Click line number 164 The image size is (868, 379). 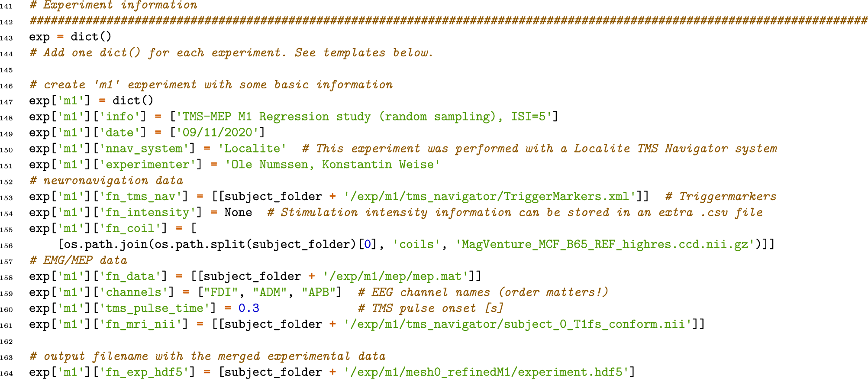pos(6,374)
